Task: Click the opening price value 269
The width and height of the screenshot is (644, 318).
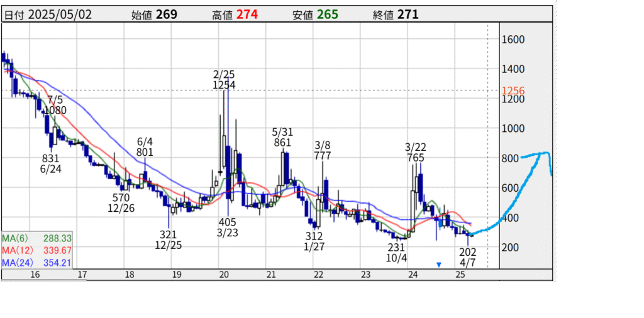Action: (166, 15)
